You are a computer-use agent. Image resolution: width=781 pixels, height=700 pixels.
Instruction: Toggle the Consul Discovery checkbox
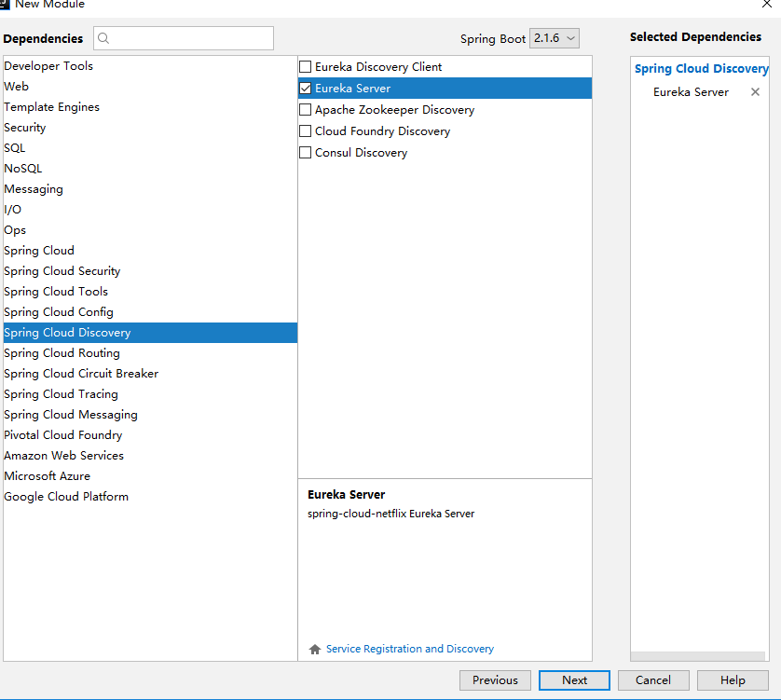coord(306,153)
